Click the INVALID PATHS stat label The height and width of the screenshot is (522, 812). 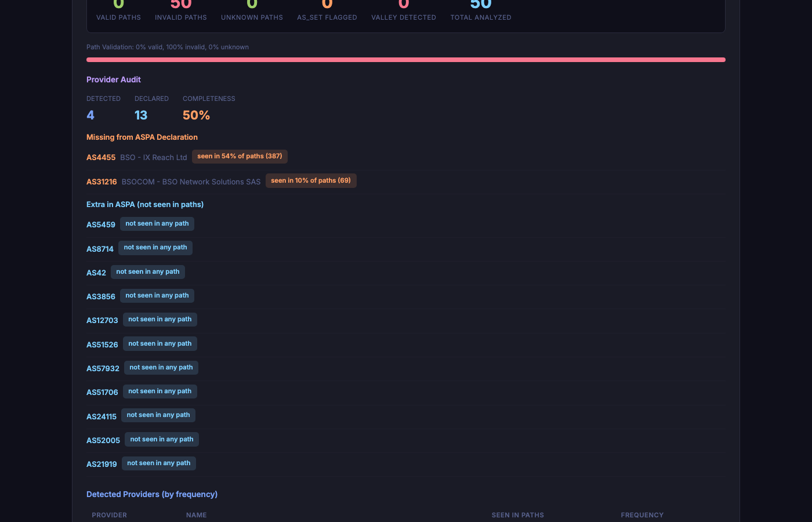coord(181,17)
